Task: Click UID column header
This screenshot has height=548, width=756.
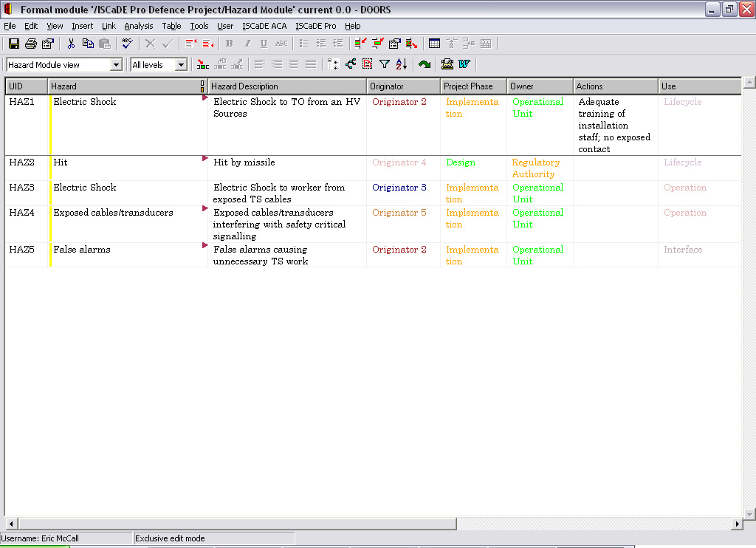Action: [x=27, y=86]
